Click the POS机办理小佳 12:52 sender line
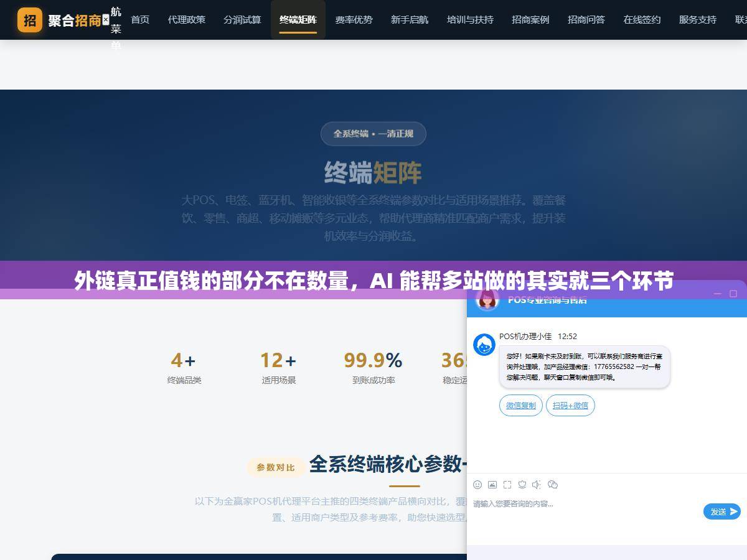 tap(538, 336)
